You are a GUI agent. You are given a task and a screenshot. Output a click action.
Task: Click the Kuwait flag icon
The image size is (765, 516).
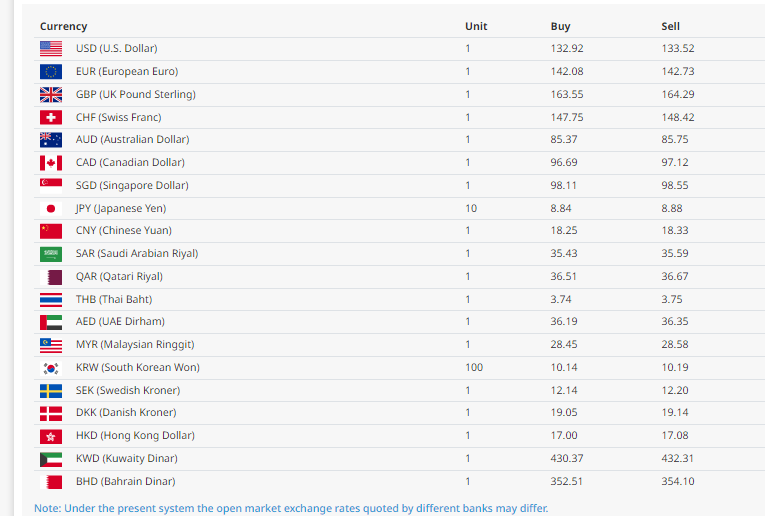51,458
